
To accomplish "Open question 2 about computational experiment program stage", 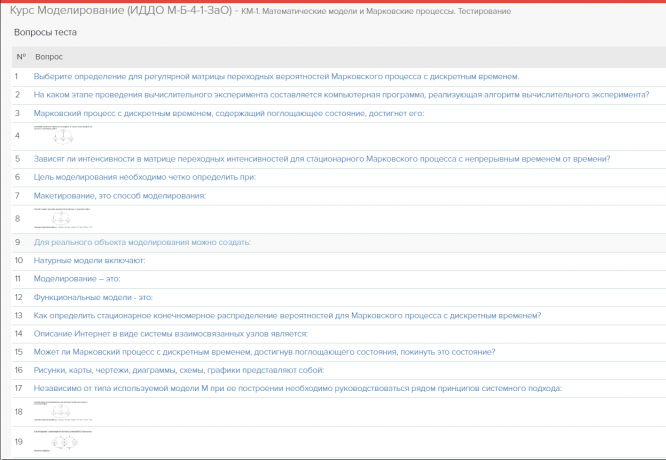I will pos(341,95).
